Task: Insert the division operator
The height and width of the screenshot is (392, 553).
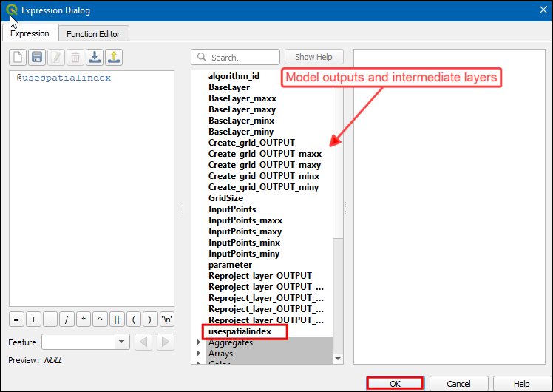Action: 67,320
